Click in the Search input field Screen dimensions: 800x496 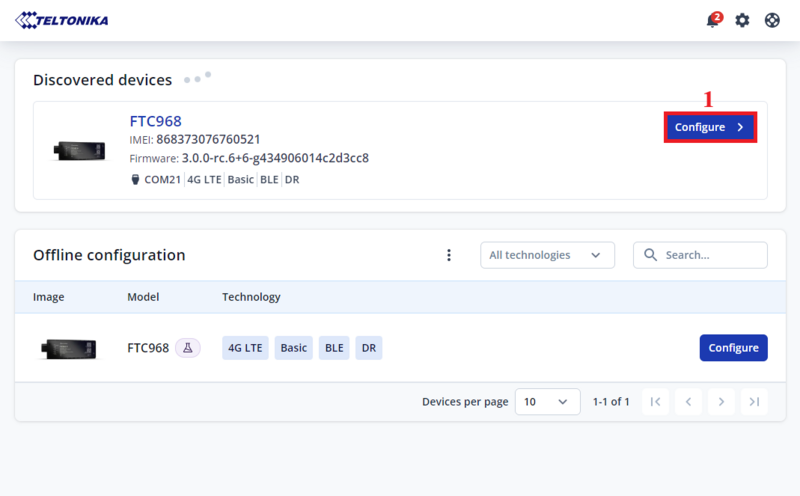click(710, 255)
